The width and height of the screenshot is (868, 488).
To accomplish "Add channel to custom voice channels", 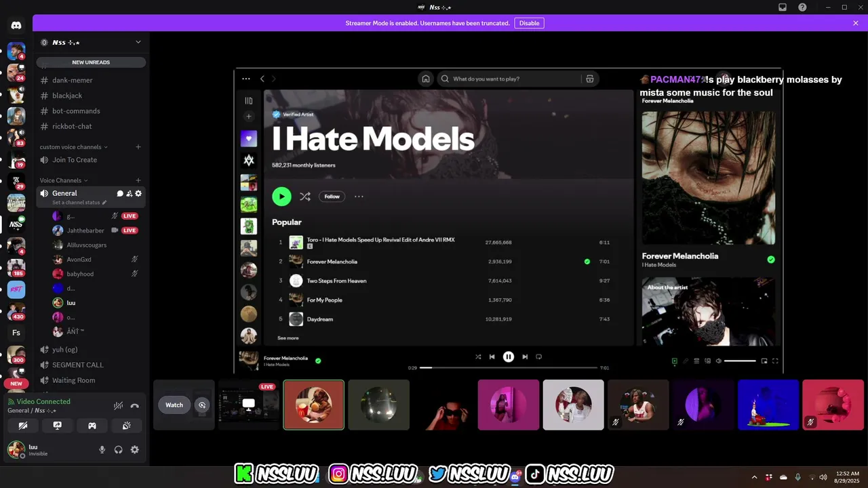I will click(138, 147).
